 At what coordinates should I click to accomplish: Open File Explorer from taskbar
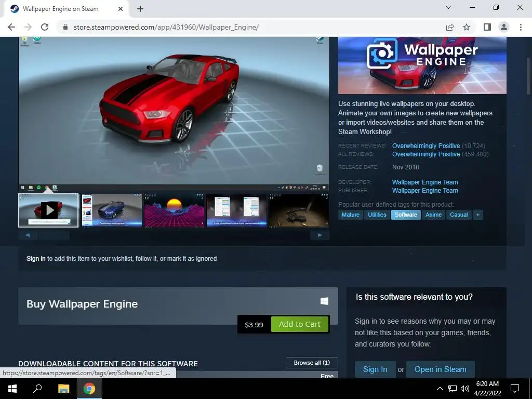[63, 389]
